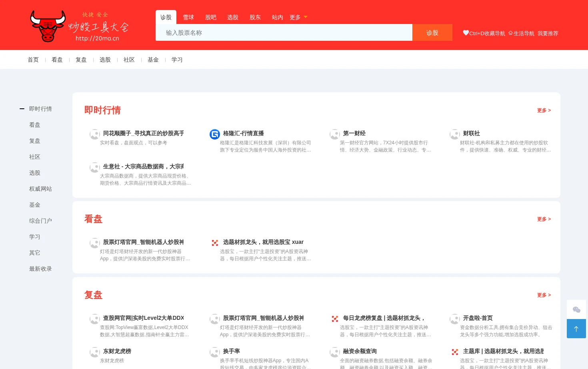Screen dimensions: 588x369
Task: Click the red bull site logo
Action: pos(79,26)
